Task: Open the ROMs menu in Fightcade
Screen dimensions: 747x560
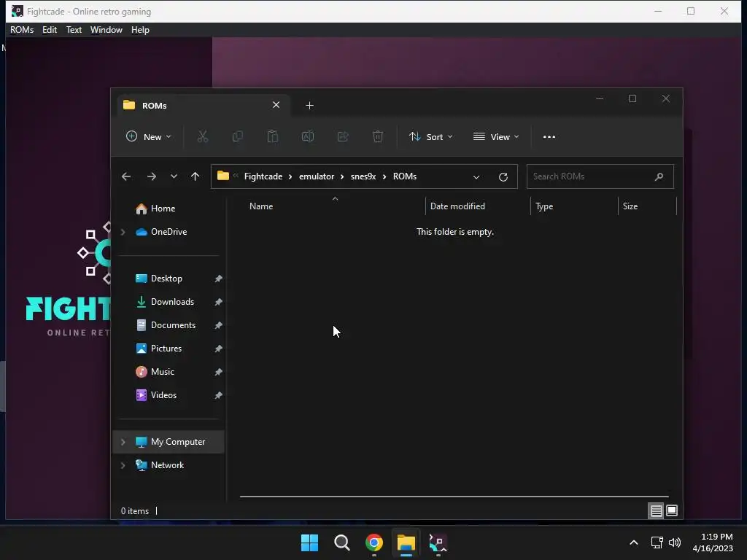Action: coord(22,29)
